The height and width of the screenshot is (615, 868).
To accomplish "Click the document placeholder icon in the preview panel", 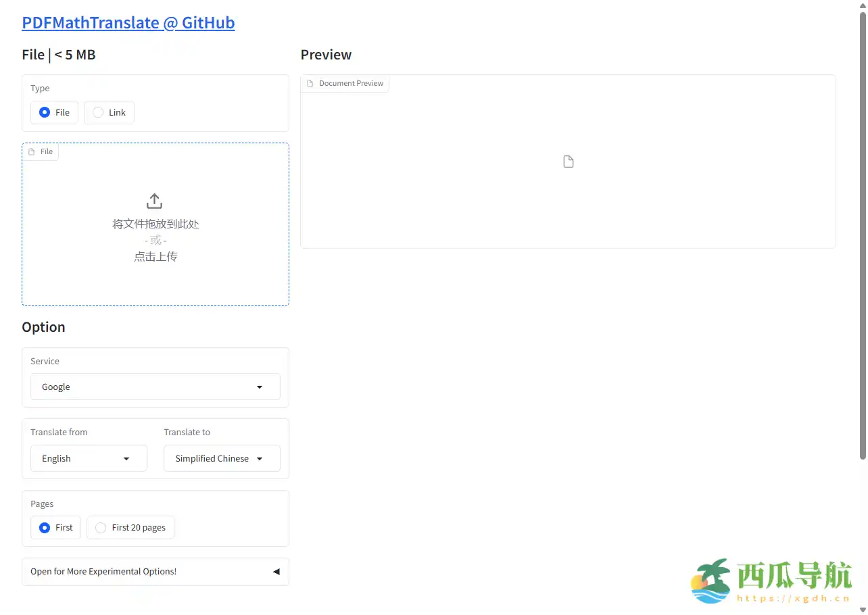I will point(568,161).
